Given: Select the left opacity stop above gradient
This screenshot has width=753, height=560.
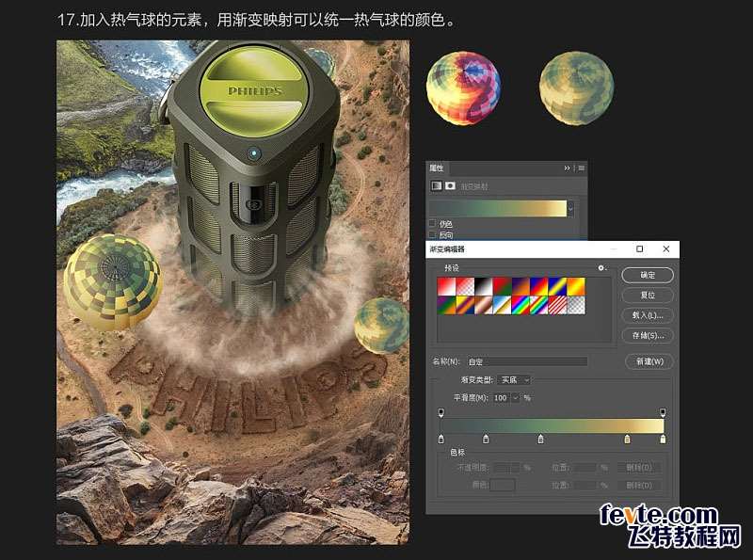Looking at the screenshot, I should click(441, 412).
